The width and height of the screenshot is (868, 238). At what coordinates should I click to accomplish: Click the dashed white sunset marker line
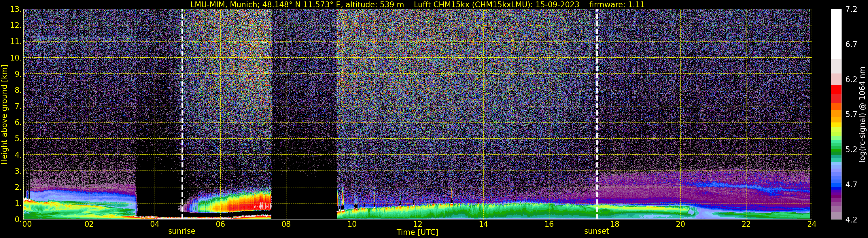[x=597, y=114]
